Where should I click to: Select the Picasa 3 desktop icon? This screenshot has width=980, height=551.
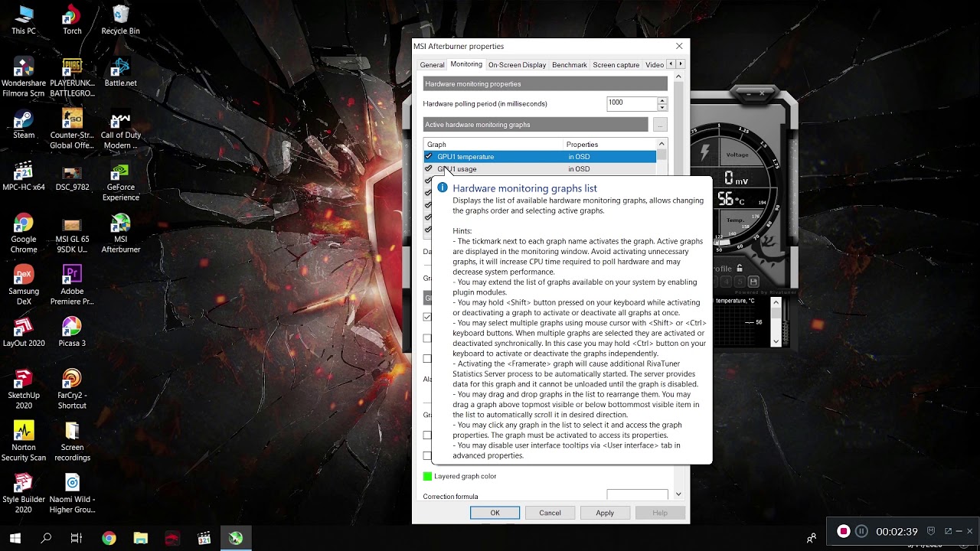click(x=72, y=333)
